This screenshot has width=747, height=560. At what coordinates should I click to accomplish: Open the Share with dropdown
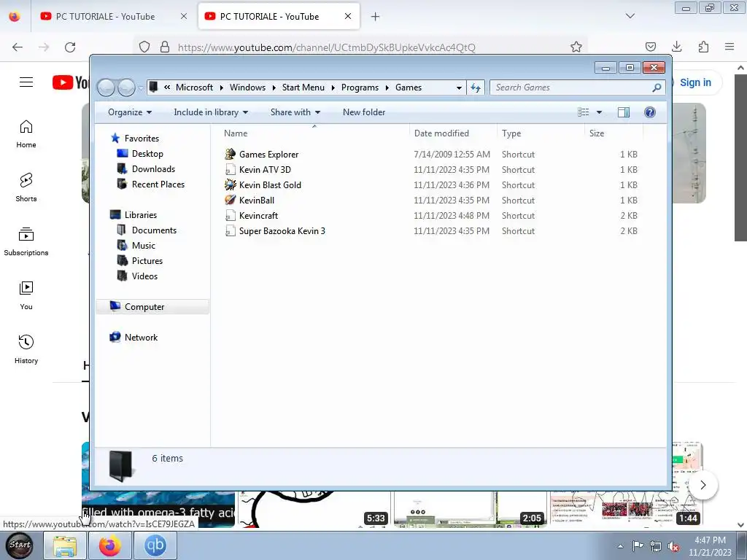click(295, 112)
